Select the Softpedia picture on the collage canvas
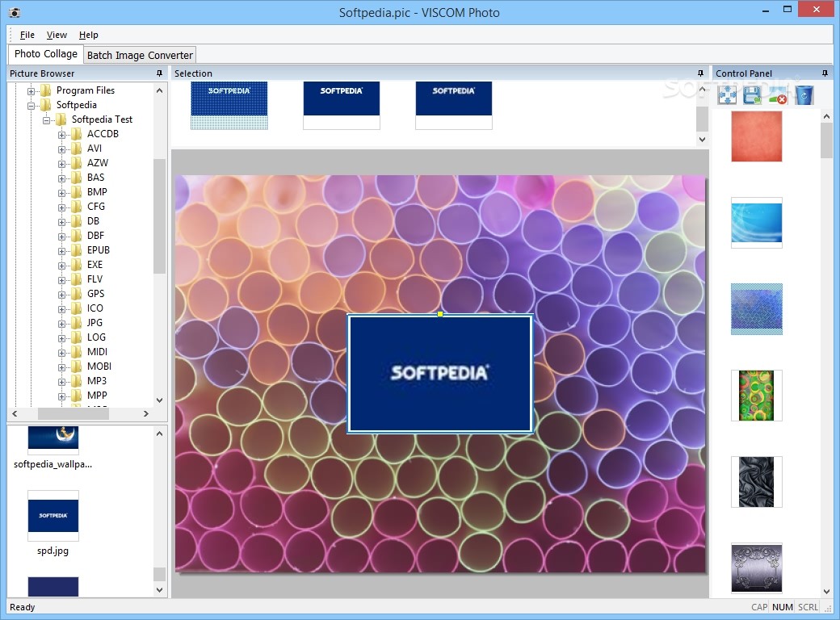The height and width of the screenshot is (620, 840). pos(440,373)
